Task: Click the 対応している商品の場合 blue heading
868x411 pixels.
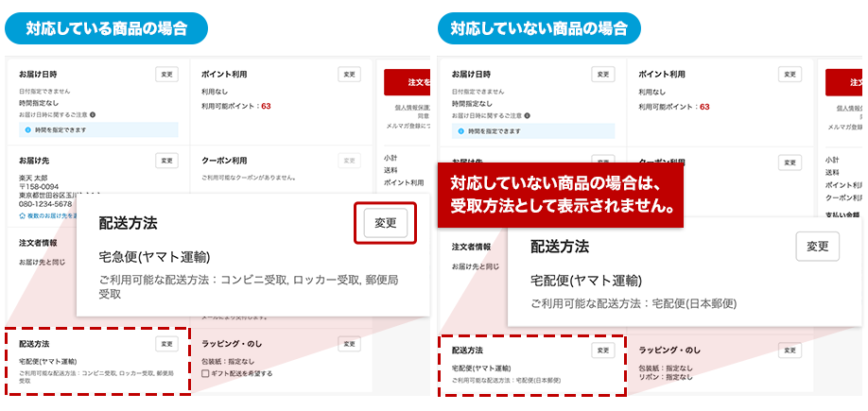Action: (x=106, y=28)
